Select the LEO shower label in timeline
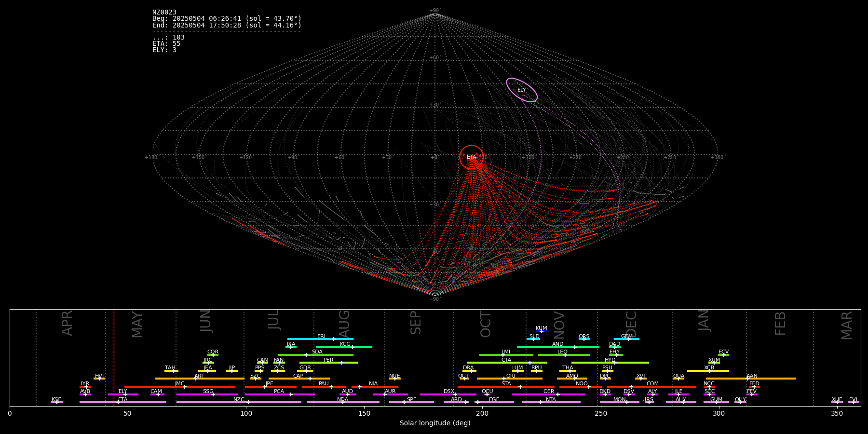Image resolution: width=868 pixels, height=434 pixels. pos(563,352)
